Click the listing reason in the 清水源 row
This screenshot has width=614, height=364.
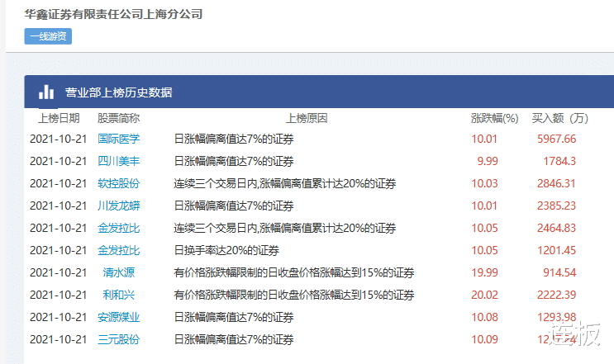(294, 272)
